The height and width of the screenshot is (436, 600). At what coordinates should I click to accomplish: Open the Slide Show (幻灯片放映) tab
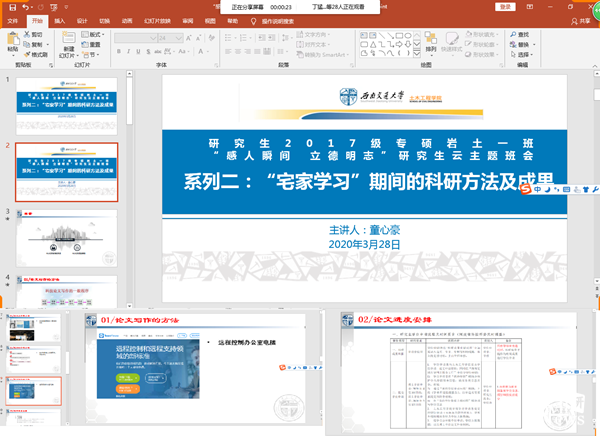(x=158, y=19)
